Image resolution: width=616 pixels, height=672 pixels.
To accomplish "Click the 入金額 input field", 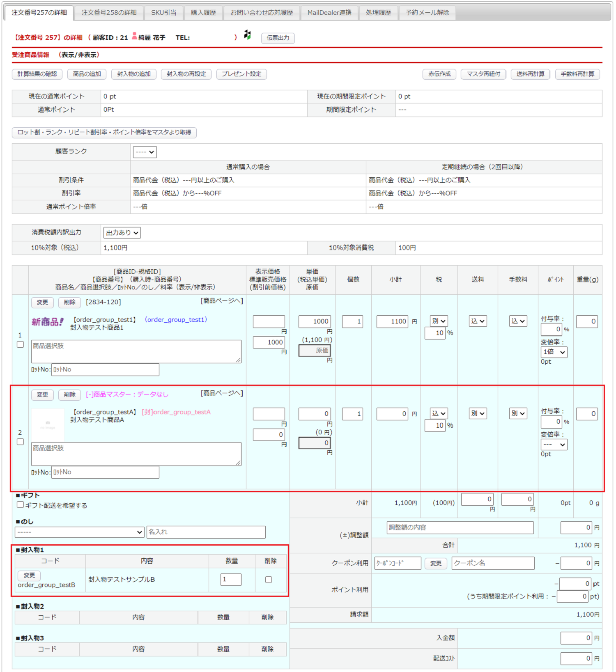I will (x=576, y=638).
